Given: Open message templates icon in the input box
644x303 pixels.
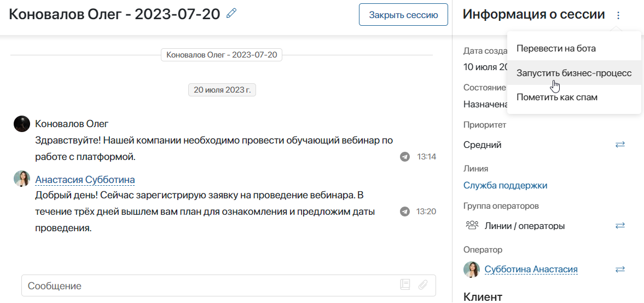Looking at the screenshot, I should 405,284.
